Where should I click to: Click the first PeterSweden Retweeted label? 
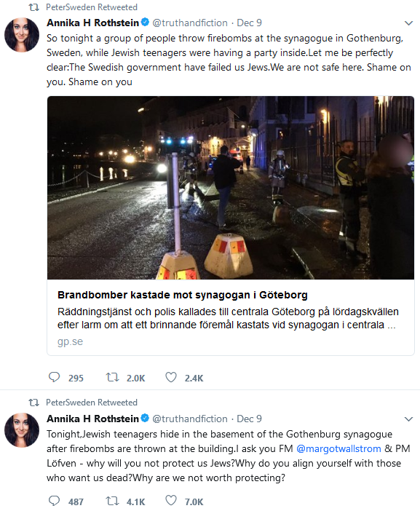[x=92, y=7]
